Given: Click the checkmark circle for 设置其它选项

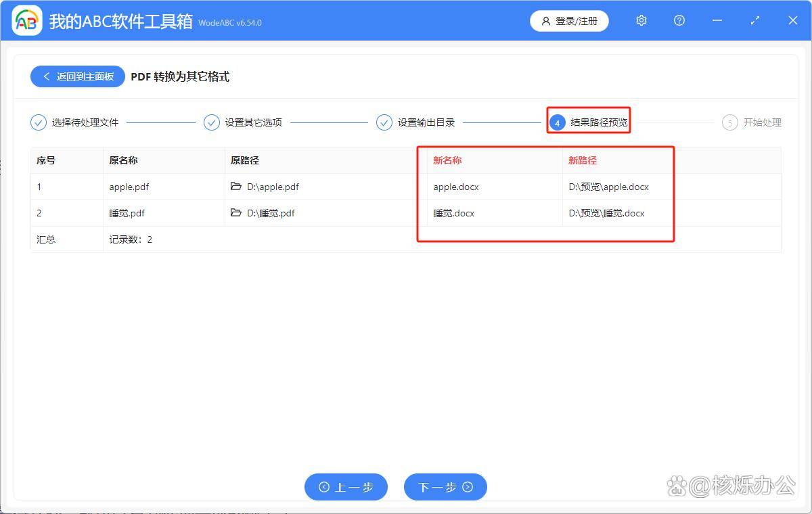Looking at the screenshot, I should point(212,122).
